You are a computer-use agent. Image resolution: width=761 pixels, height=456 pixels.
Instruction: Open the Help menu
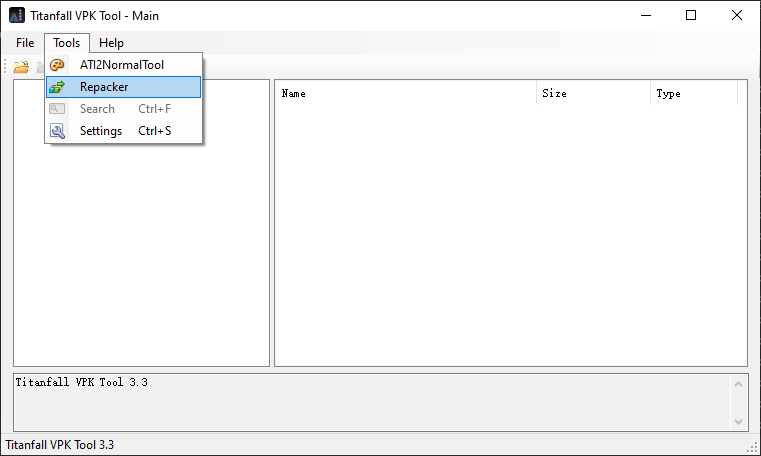click(x=111, y=43)
